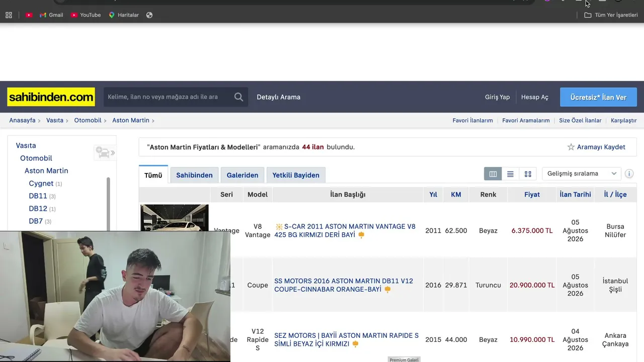Screen dimensions: 644x362
Task: Open the Gelişmiş sıralama dropdown
Action: [582, 174]
